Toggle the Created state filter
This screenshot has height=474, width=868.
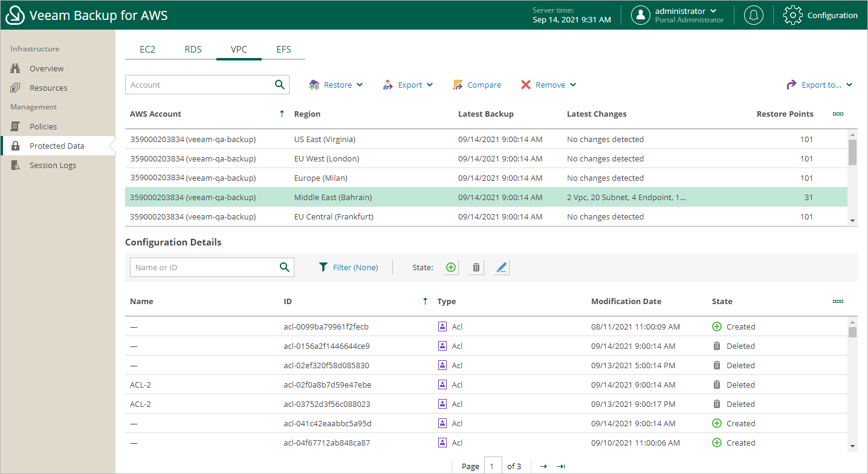pyautogui.click(x=450, y=267)
